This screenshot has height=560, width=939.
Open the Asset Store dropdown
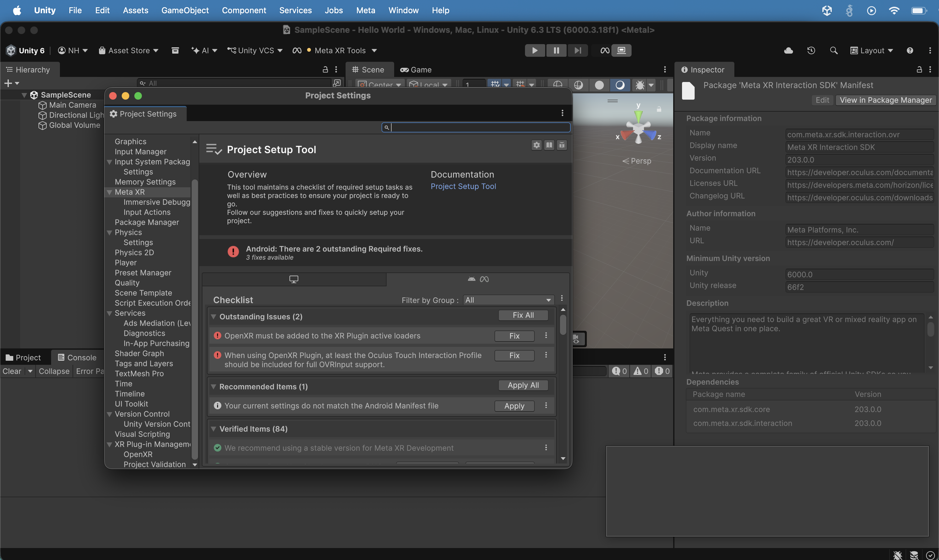[x=128, y=50]
